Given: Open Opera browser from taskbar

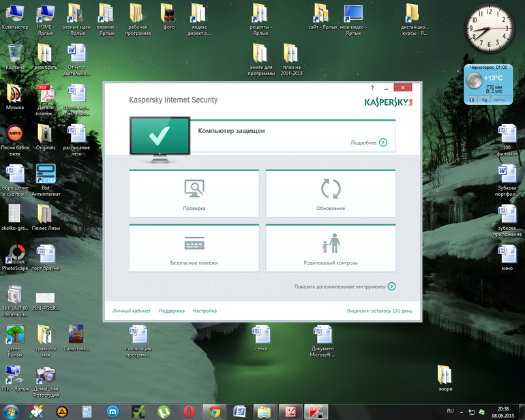Looking at the screenshot, I should pos(189,412).
